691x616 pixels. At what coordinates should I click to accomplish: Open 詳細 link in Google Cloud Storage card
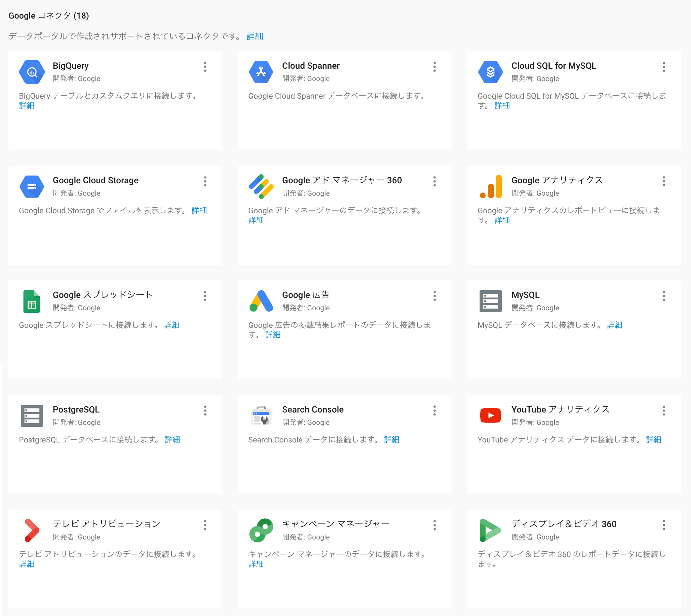pos(199,211)
